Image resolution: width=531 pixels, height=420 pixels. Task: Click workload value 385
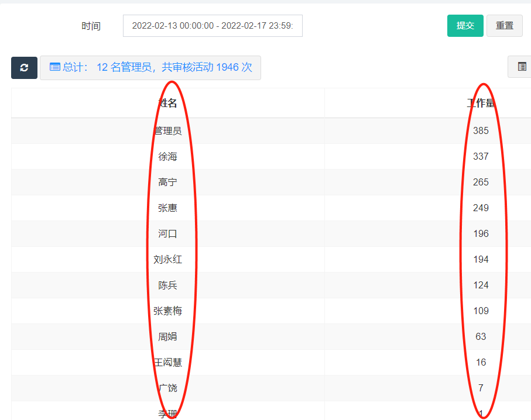pyautogui.click(x=481, y=130)
